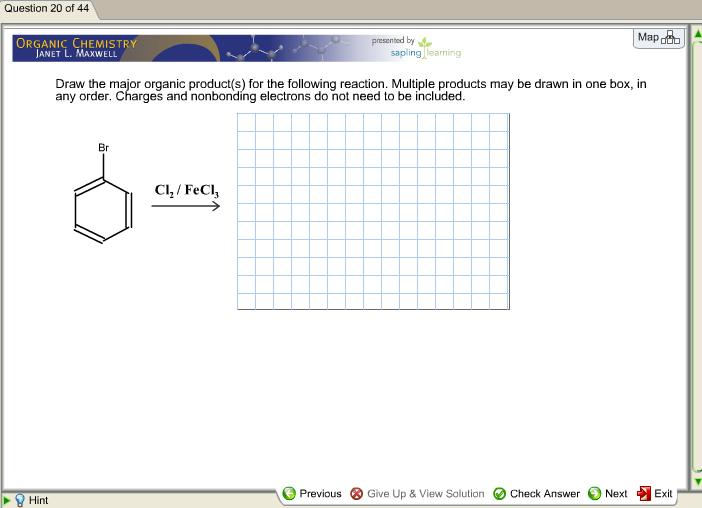
Task: Click the red Exit door icon
Action: tap(644, 493)
